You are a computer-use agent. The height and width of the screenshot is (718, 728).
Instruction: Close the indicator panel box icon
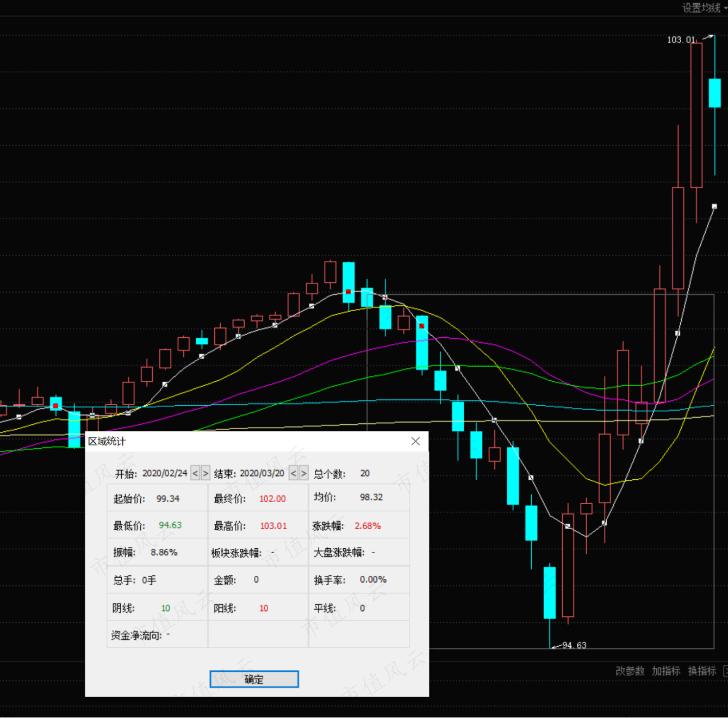(725, 671)
